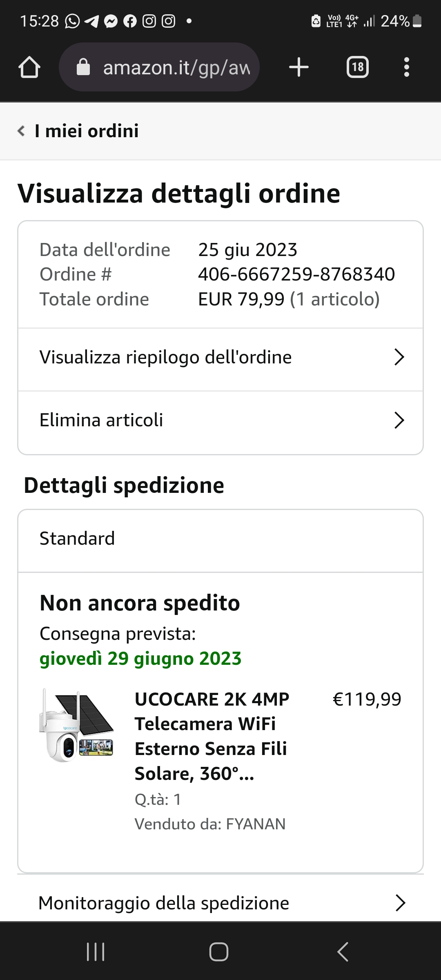This screenshot has width=441, height=980.
Task: Tap the back chevron beside I miei ordini
Action: click(21, 131)
